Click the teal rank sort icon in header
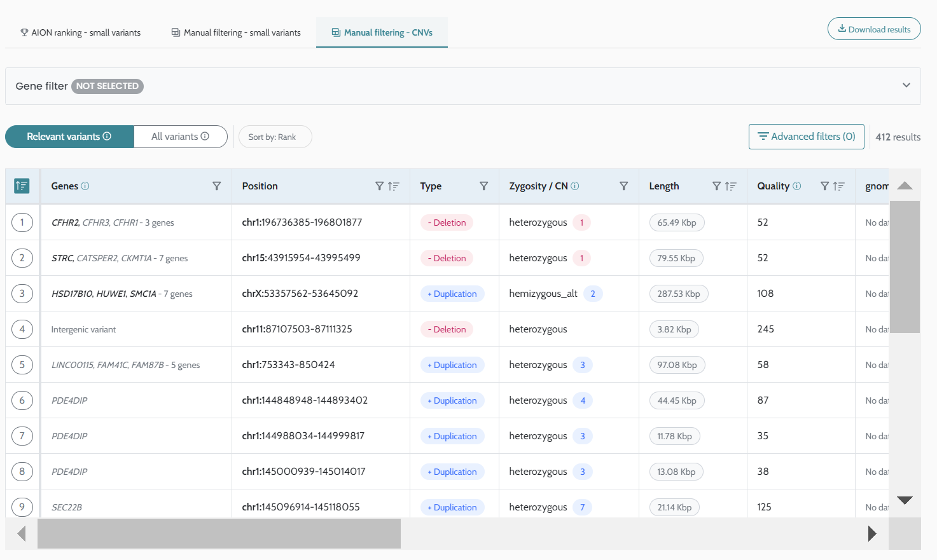Image resolution: width=937 pixels, height=560 pixels. click(22, 186)
